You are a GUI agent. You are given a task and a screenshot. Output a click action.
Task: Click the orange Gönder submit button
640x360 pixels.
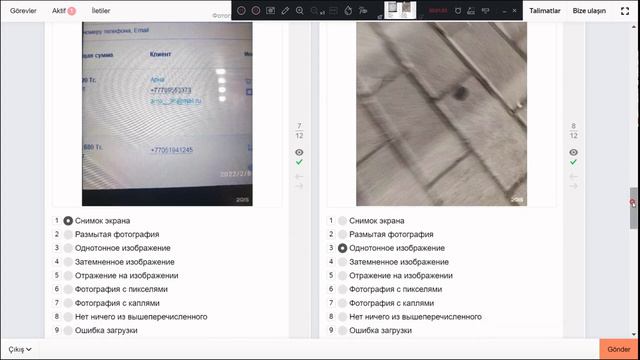[x=619, y=349]
